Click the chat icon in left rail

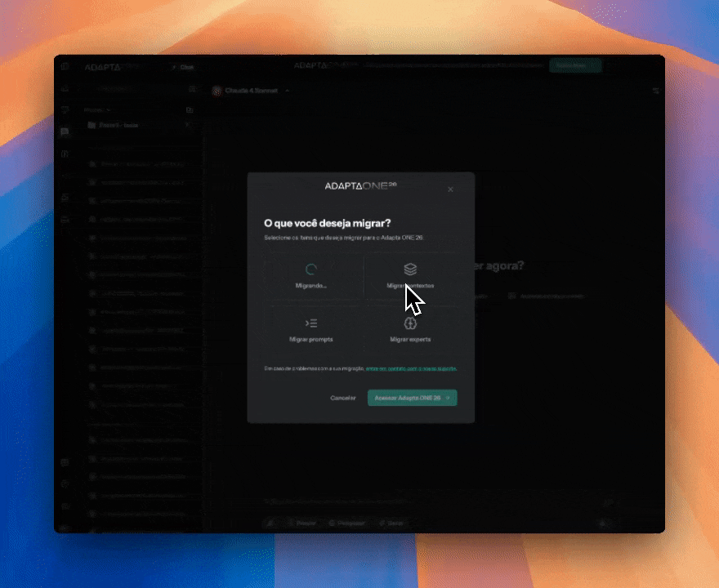pyautogui.click(x=65, y=132)
